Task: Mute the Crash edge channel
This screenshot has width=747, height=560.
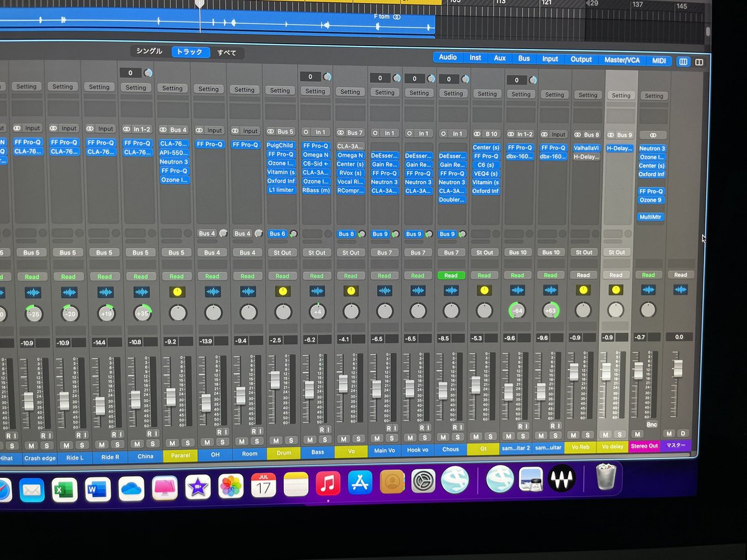Action: 32,446
